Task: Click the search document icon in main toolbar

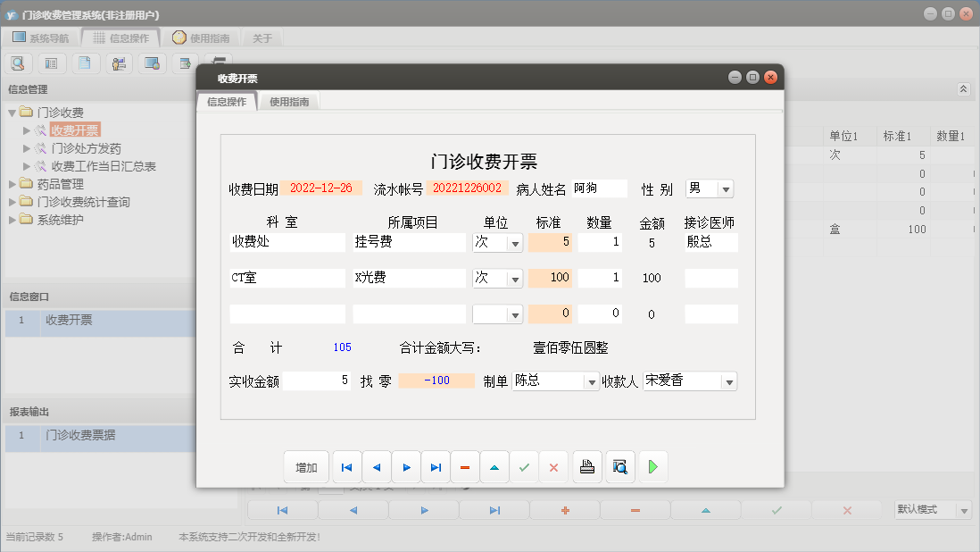Action: 18,63
